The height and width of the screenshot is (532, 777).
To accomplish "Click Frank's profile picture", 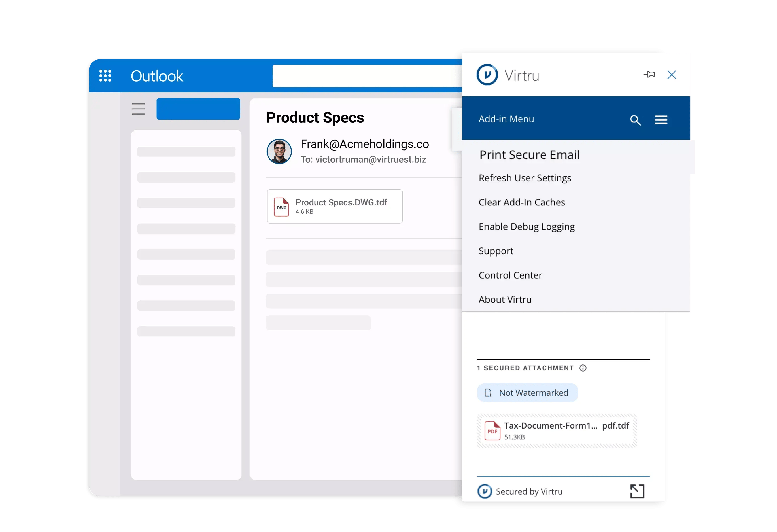I will click(x=279, y=151).
